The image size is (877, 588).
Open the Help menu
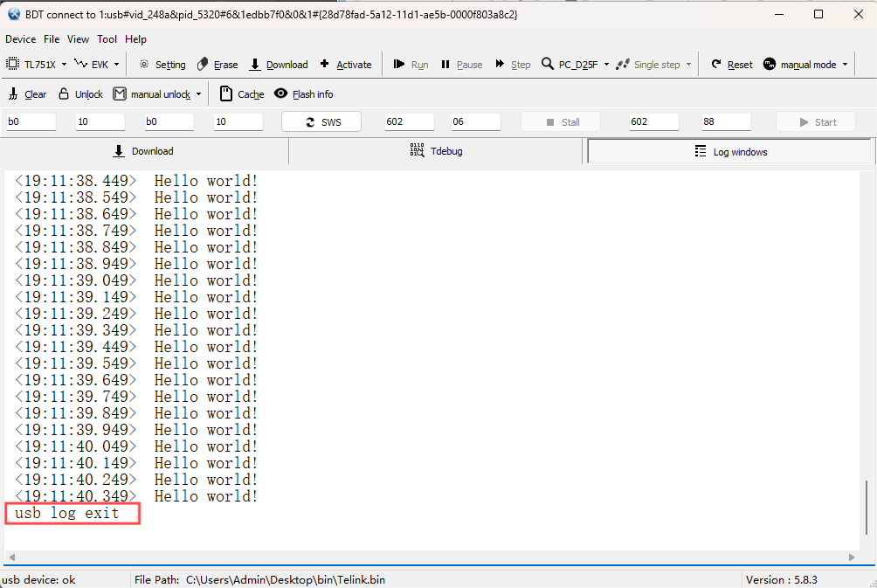(x=135, y=39)
